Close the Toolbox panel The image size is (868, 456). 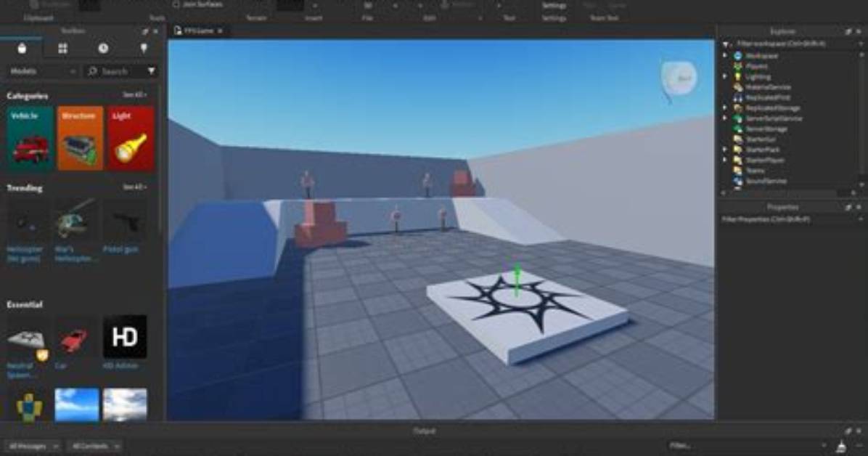click(x=155, y=31)
